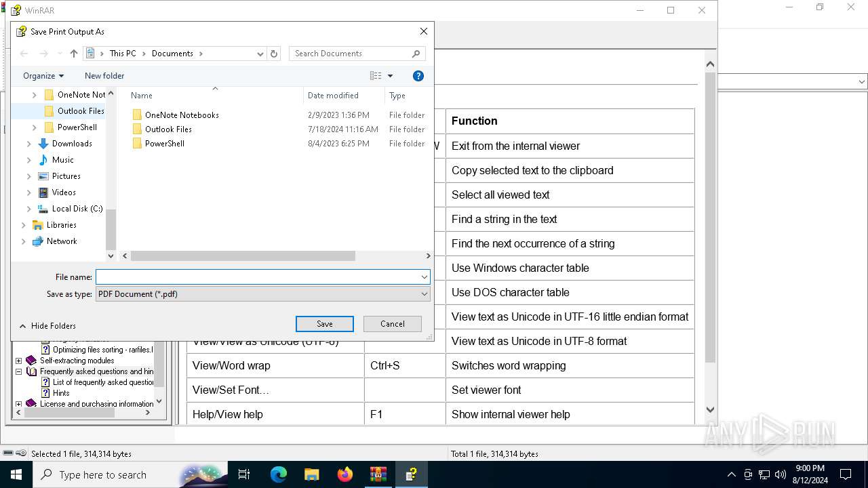The width and height of the screenshot is (868, 488).
Task: Open the volume control in system tray
Action: coord(780,474)
